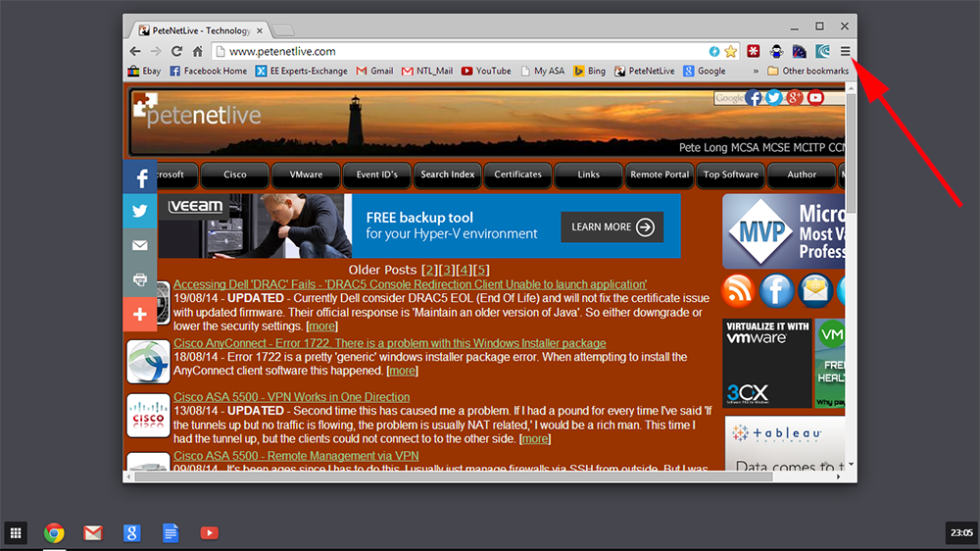Screen dimensions: 980x551
Task: Open Google Search shelf icon
Action: tap(132, 533)
